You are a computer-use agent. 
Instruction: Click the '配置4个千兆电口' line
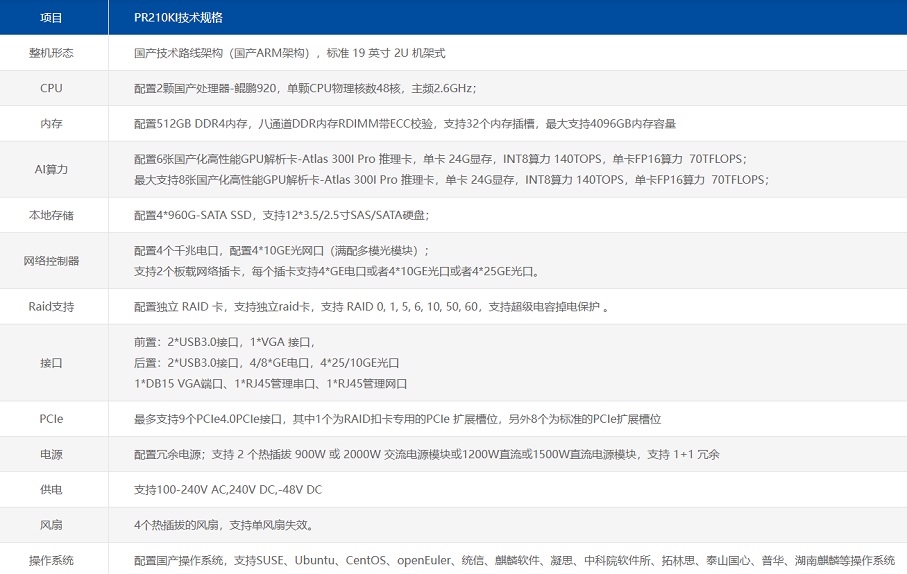click(281, 251)
